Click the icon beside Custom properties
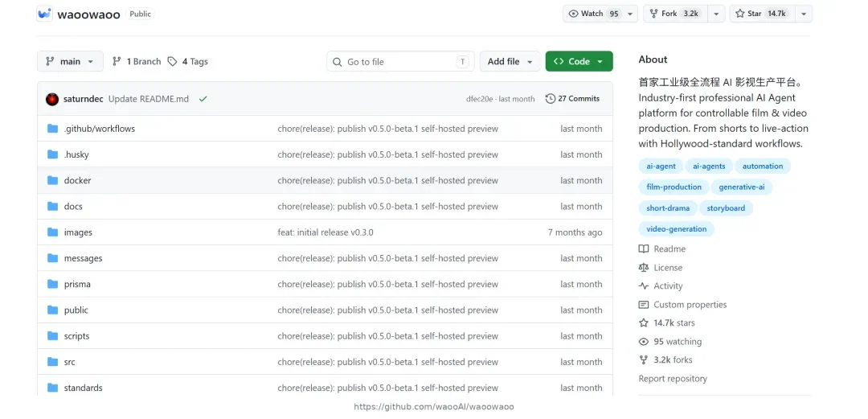The width and height of the screenshot is (868, 419). click(x=643, y=304)
